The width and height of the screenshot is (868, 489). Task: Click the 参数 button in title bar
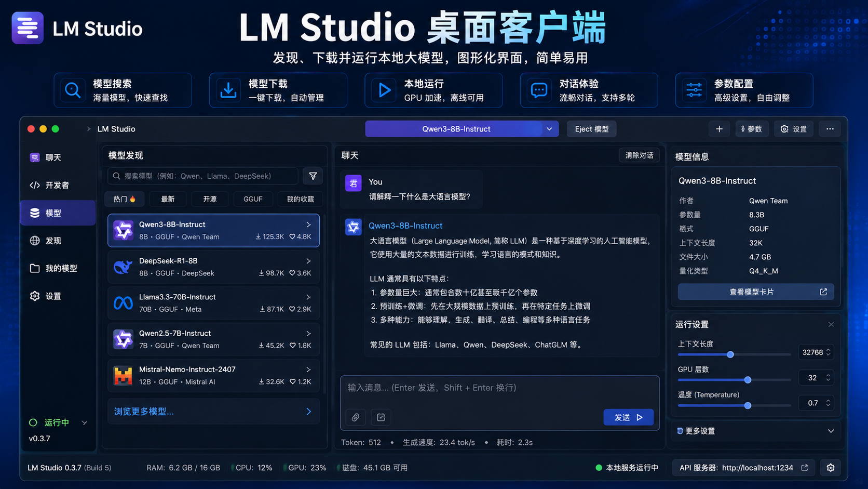(x=752, y=129)
